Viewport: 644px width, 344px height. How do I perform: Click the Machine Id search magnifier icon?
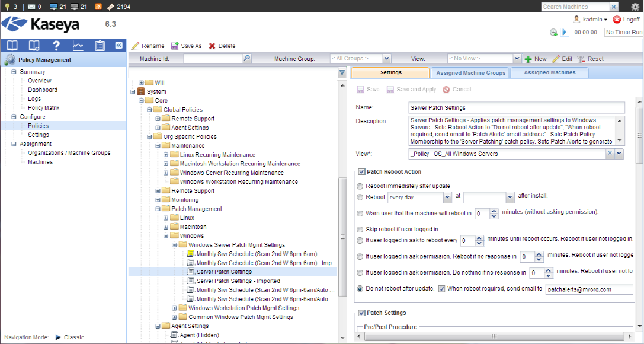247,59
